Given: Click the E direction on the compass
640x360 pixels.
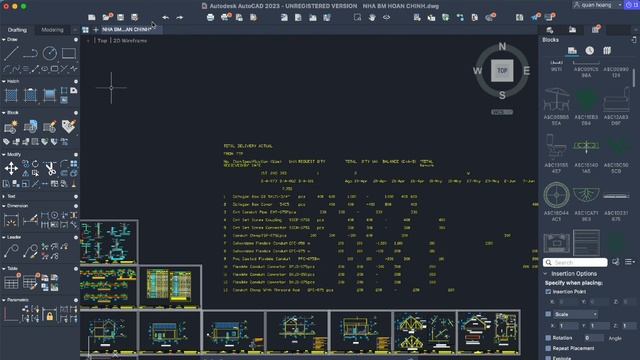Looking at the screenshot, I should pos(527,71).
